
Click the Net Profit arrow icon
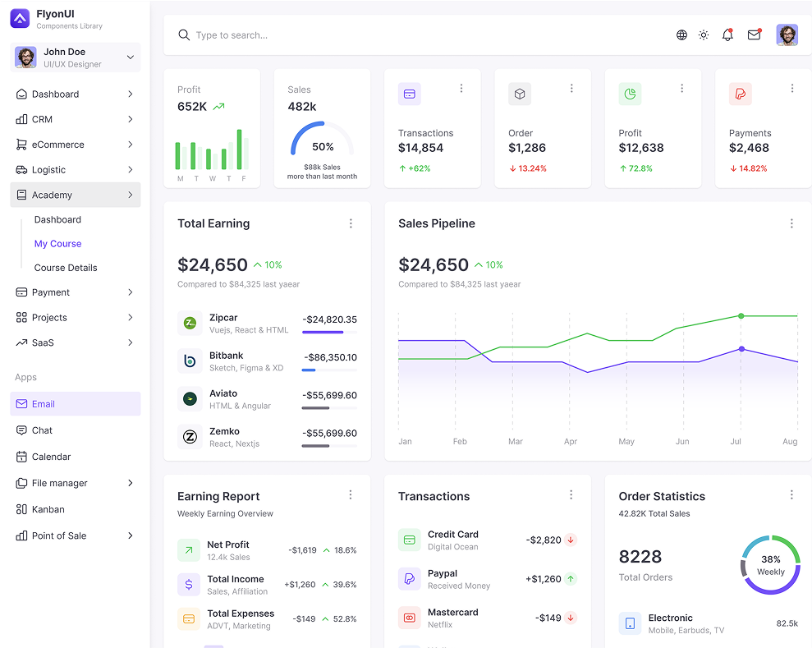pos(189,550)
